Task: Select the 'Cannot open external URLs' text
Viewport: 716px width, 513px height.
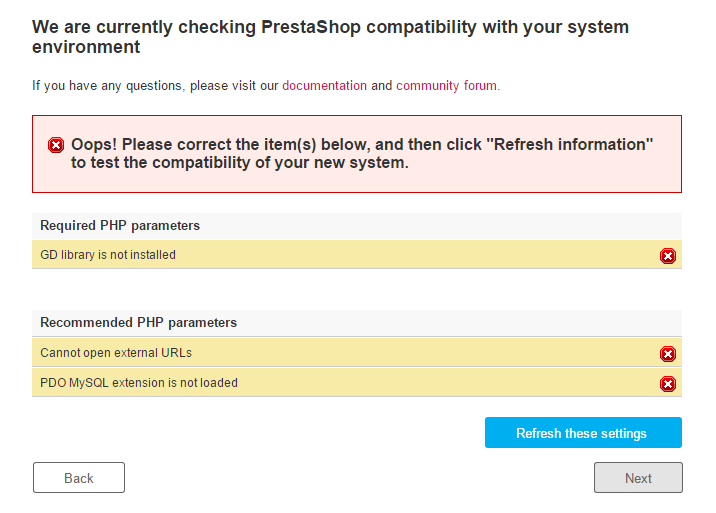Action: click(x=116, y=353)
